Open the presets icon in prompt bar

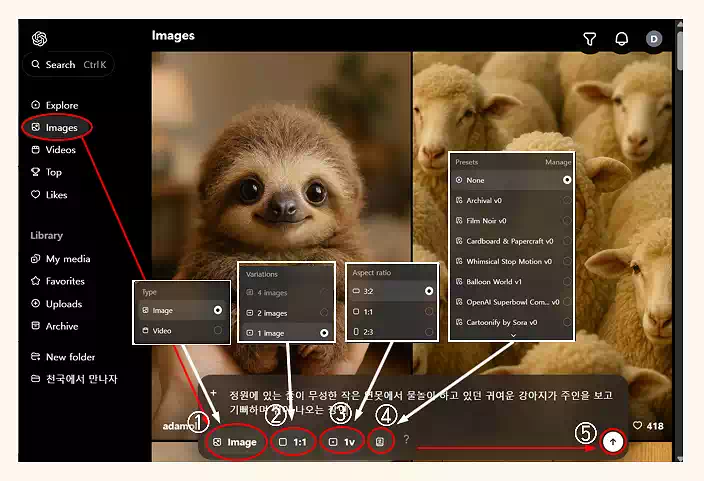pyautogui.click(x=380, y=441)
